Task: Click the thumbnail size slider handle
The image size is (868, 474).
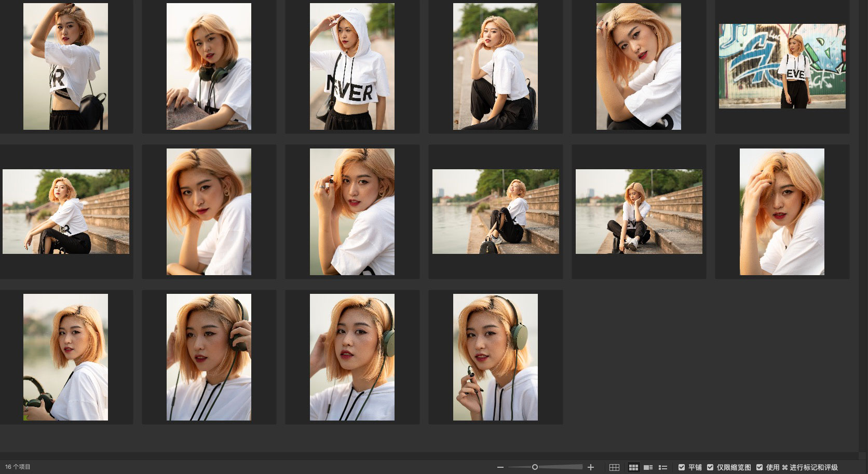Action: point(535,467)
